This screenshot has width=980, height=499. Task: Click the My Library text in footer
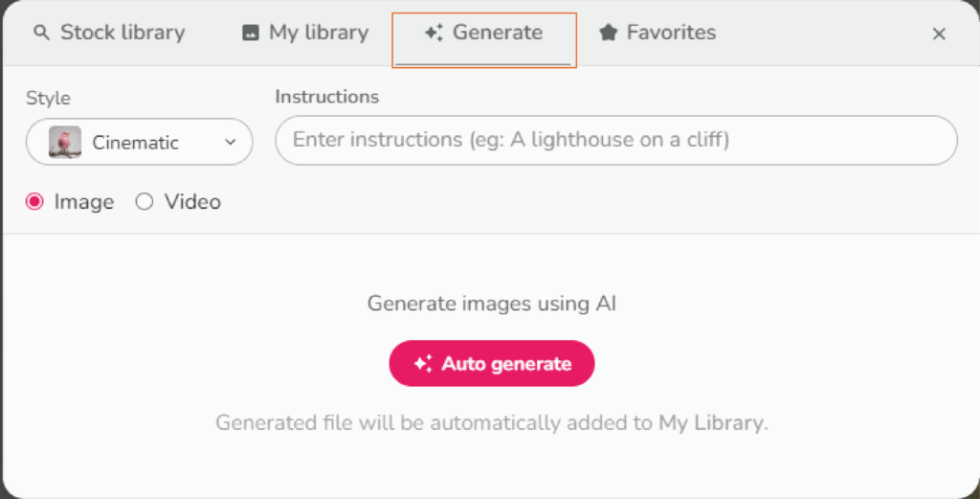coord(711,423)
